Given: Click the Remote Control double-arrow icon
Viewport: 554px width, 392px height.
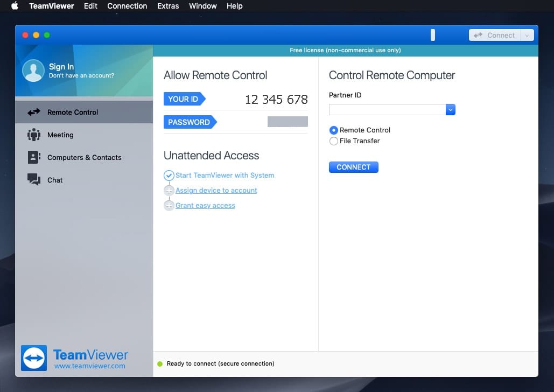Looking at the screenshot, I should [34, 112].
